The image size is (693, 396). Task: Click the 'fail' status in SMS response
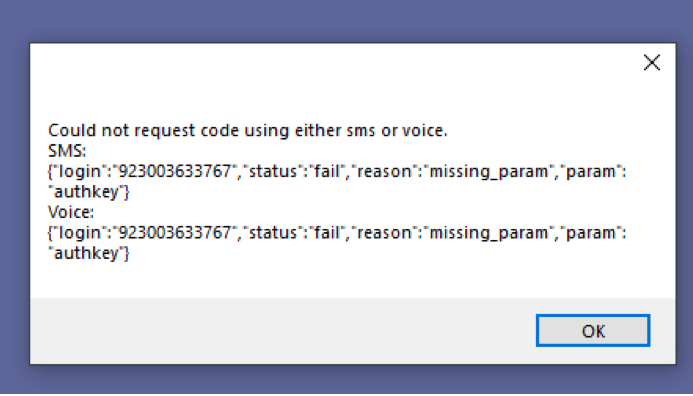(x=326, y=171)
